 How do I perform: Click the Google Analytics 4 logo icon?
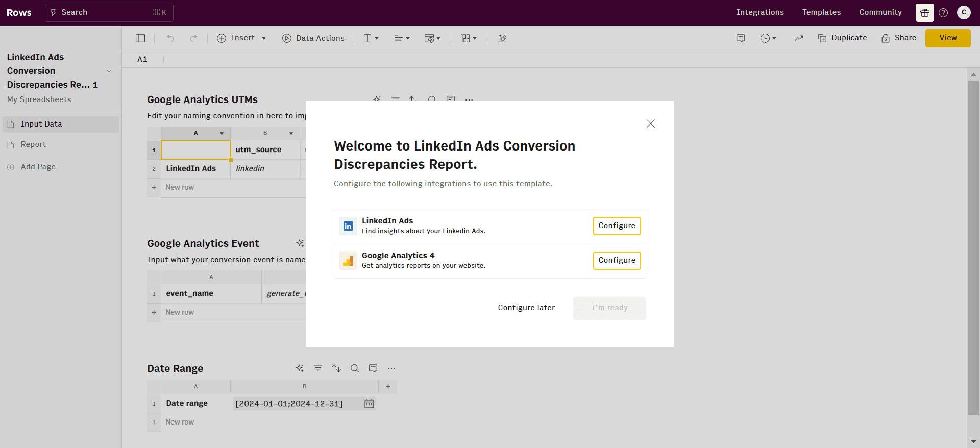348,261
